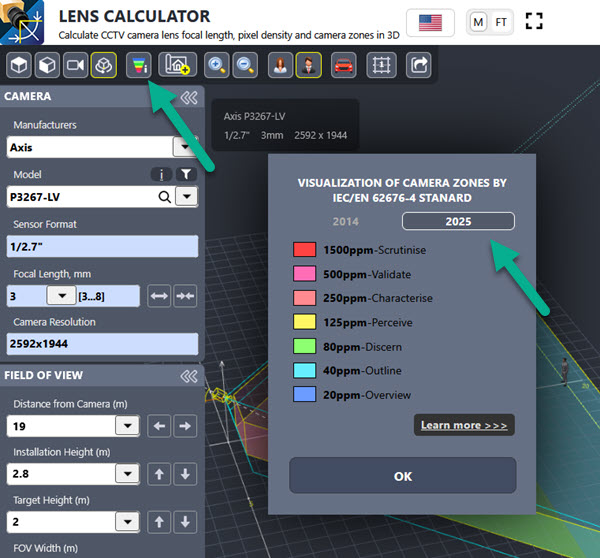600x558 pixels.
Task: Click the first 3D cube view icon
Action: (x=19, y=65)
